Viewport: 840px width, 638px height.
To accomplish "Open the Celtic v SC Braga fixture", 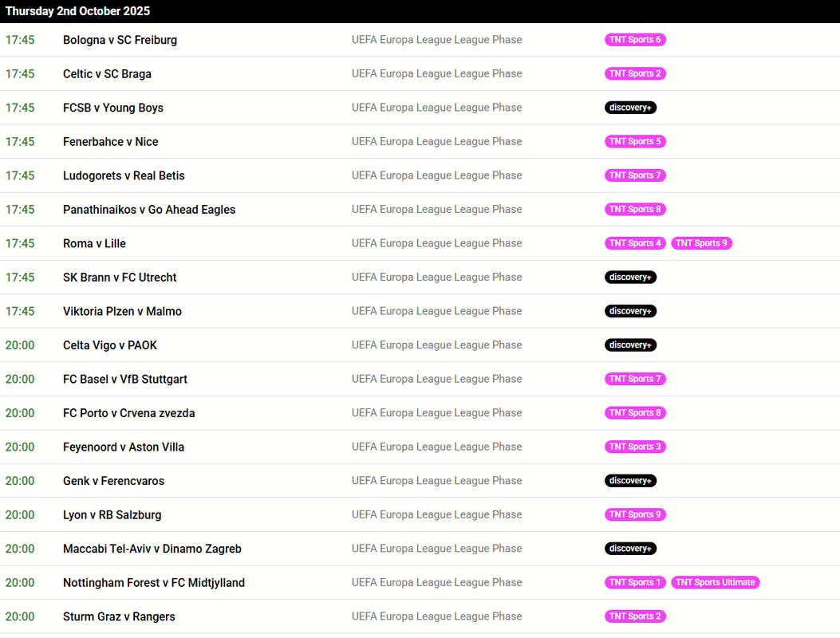I will pos(107,74).
